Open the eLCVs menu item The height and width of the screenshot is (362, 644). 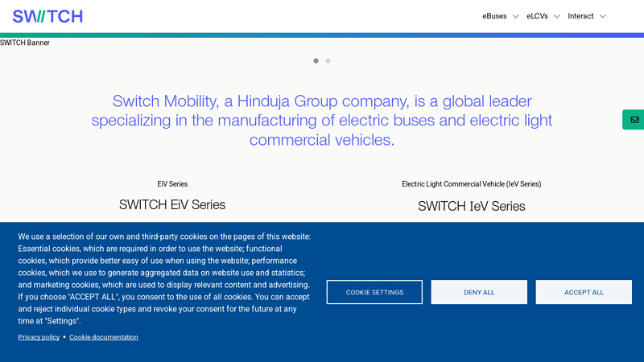tap(537, 16)
